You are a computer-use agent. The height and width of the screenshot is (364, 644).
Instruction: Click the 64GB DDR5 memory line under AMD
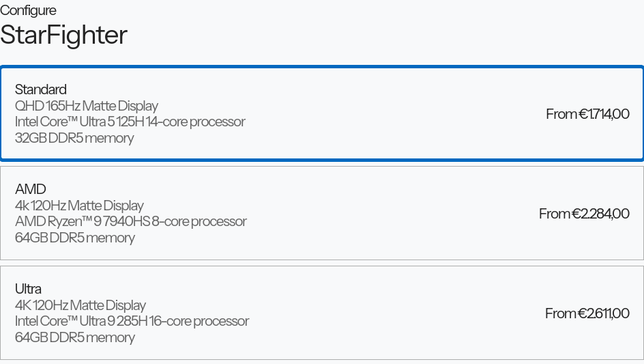tap(75, 238)
